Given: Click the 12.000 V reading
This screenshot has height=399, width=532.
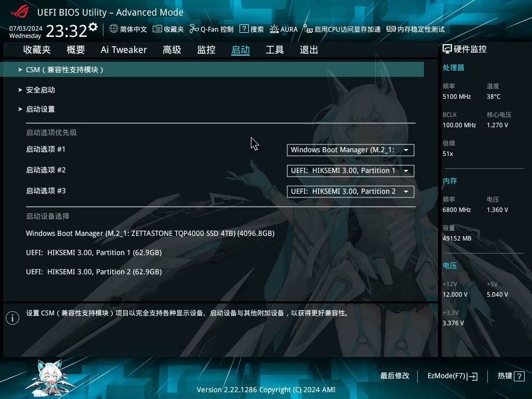Looking at the screenshot, I should pyautogui.click(x=455, y=295).
